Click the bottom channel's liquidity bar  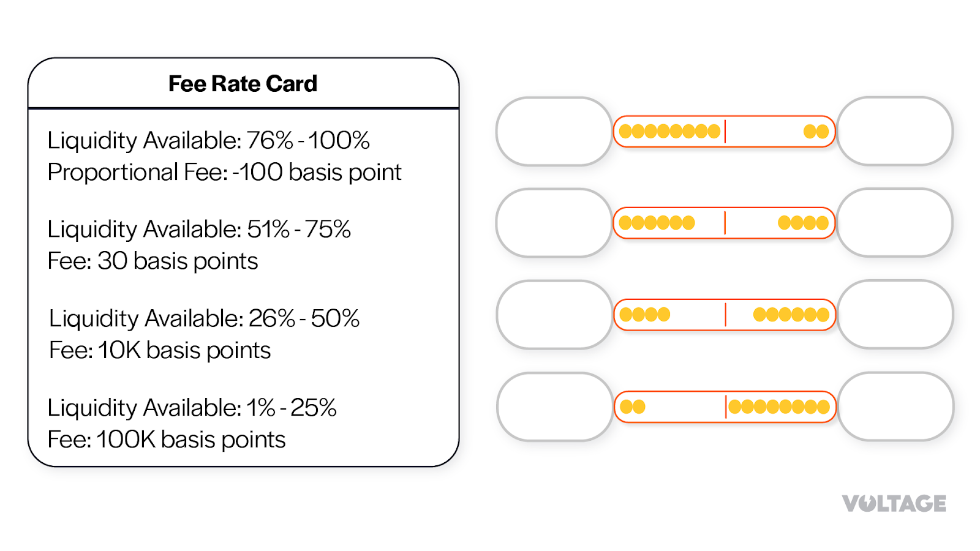point(725,407)
